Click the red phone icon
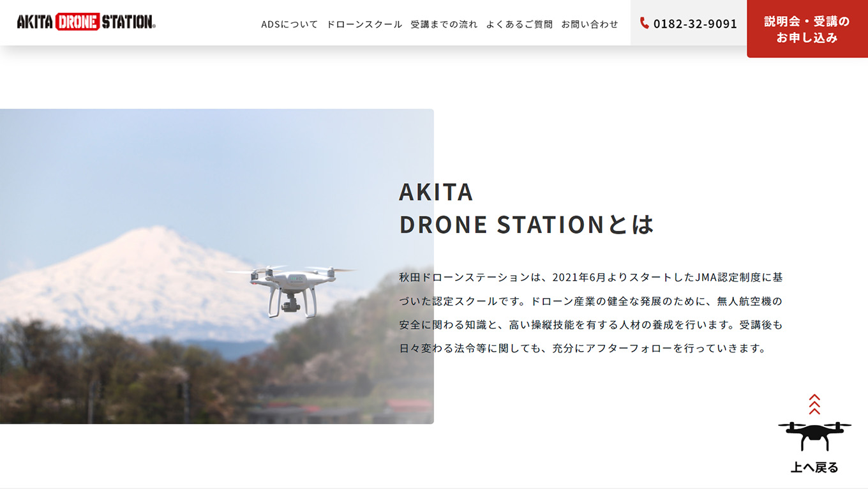Image resolution: width=868 pixels, height=489 pixels. coord(645,23)
